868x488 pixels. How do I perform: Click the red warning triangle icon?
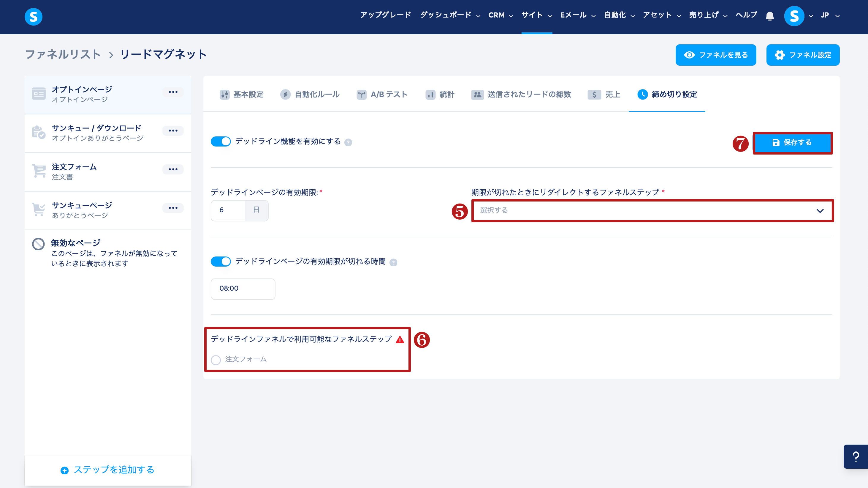click(x=400, y=340)
